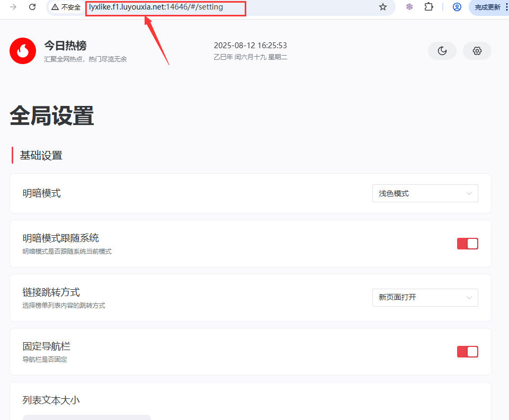Toggle 明暗模式跟随系统 switch
Screen dimensions: 509x420
[x=468, y=244]
